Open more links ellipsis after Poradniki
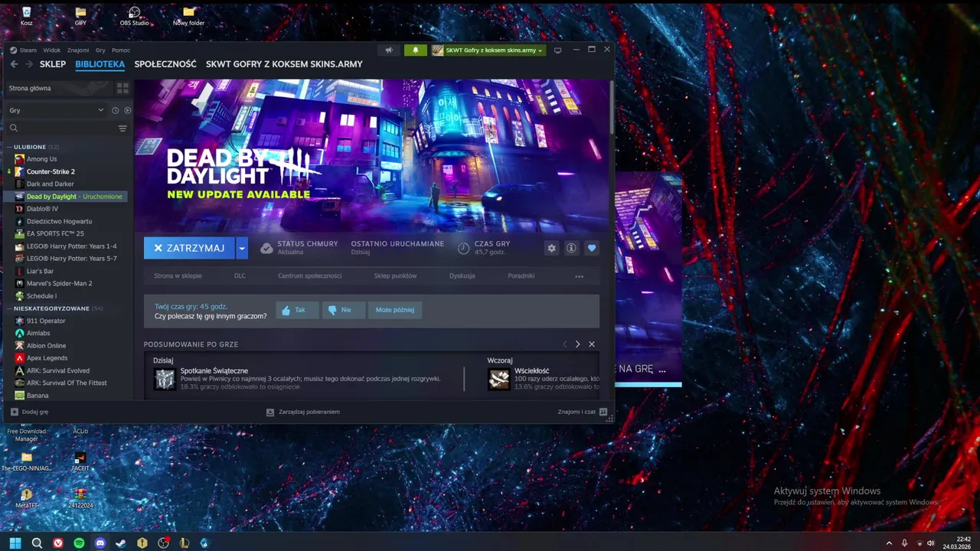 [579, 276]
